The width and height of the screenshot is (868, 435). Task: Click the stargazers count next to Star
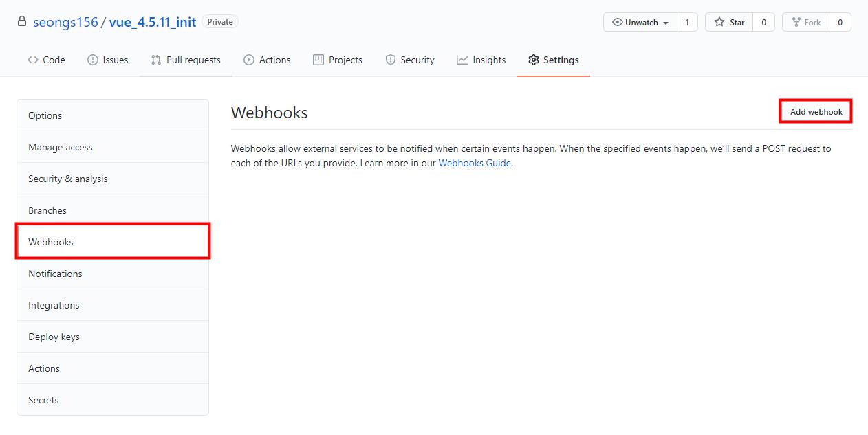coord(763,22)
